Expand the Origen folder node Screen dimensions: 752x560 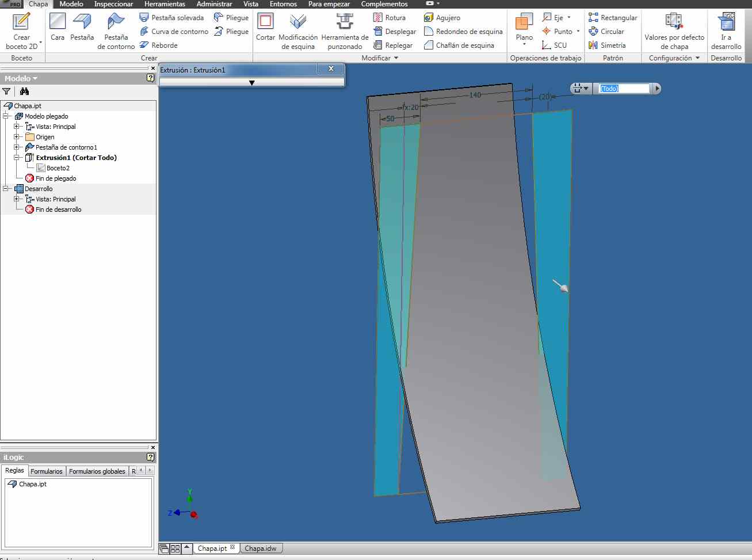[17, 137]
